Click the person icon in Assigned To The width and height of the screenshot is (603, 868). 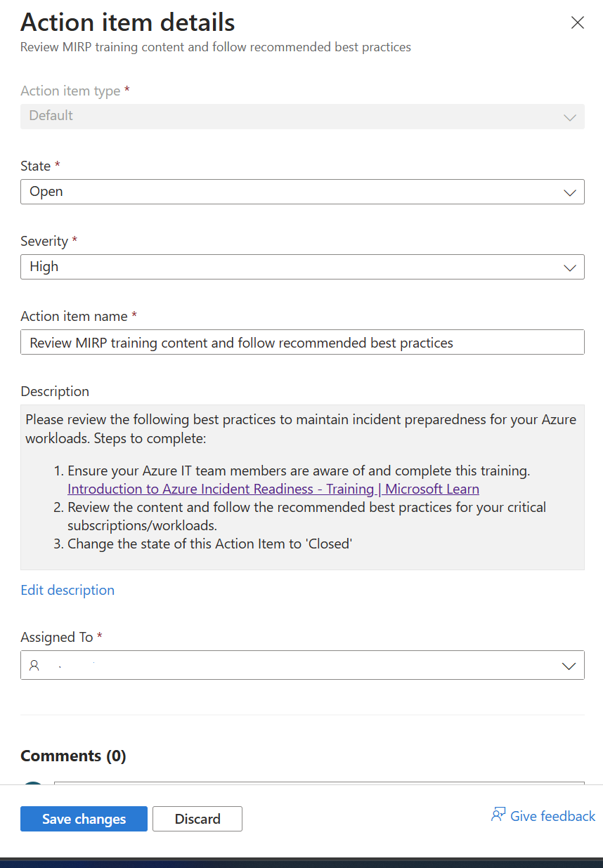point(34,666)
